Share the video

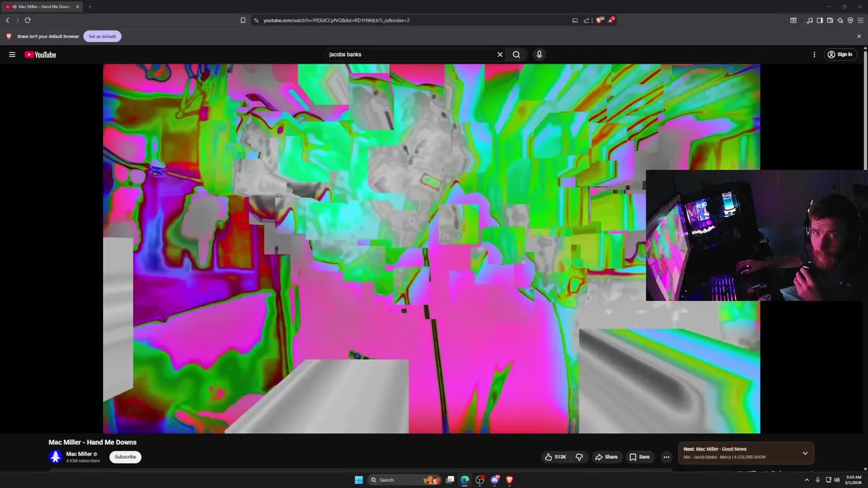(606, 457)
